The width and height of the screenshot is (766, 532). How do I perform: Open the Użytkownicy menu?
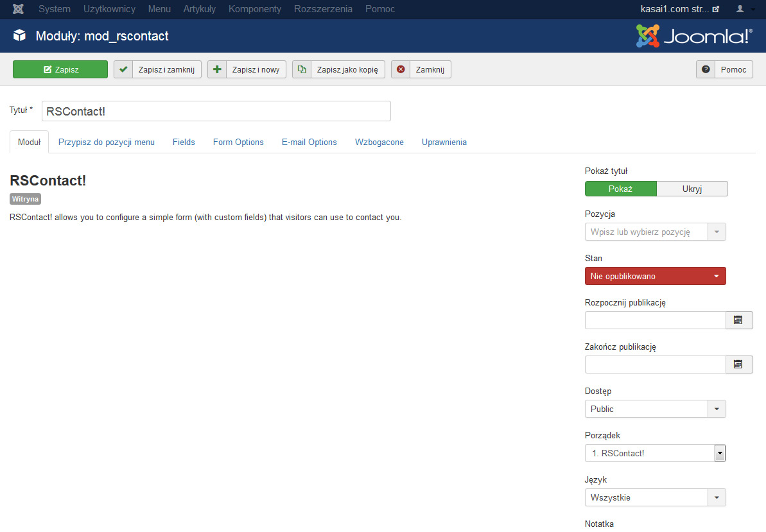[109, 9]
